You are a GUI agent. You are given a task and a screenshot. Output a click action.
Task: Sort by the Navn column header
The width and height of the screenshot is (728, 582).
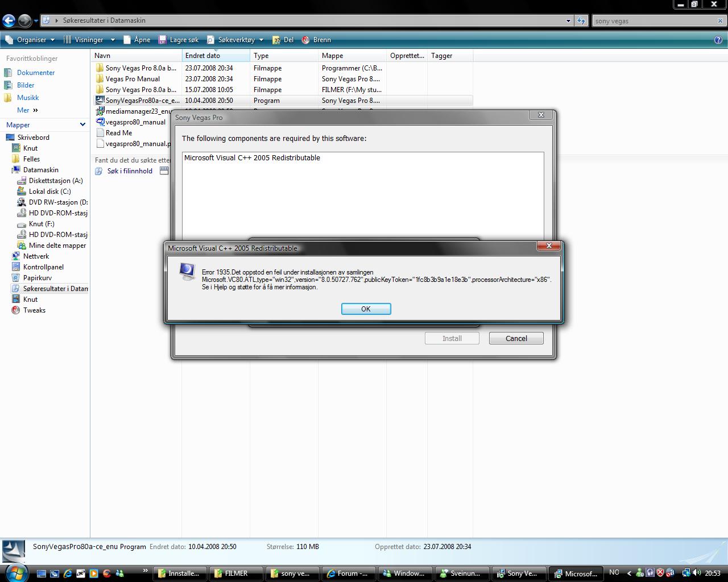pyautogui.click(x=136, y=56)
